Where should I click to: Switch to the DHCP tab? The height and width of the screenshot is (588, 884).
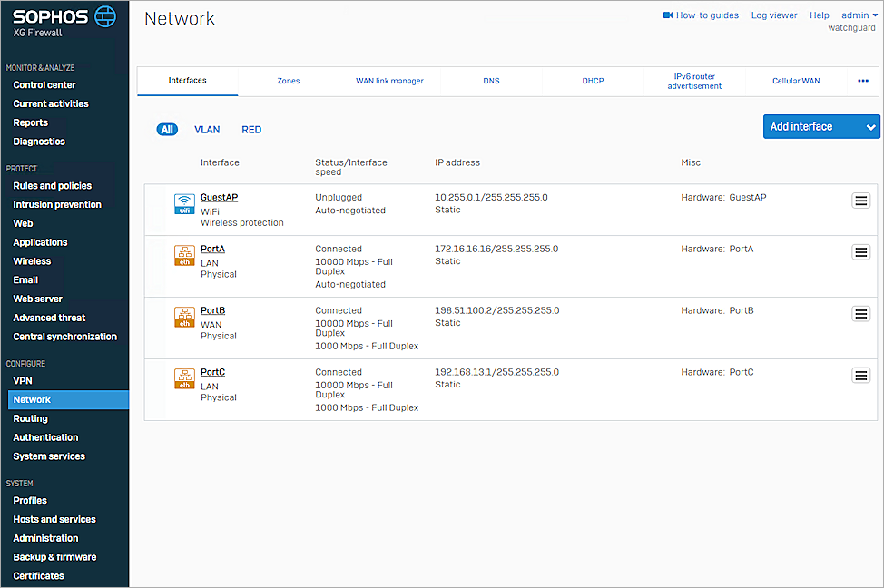pos(593,81)
